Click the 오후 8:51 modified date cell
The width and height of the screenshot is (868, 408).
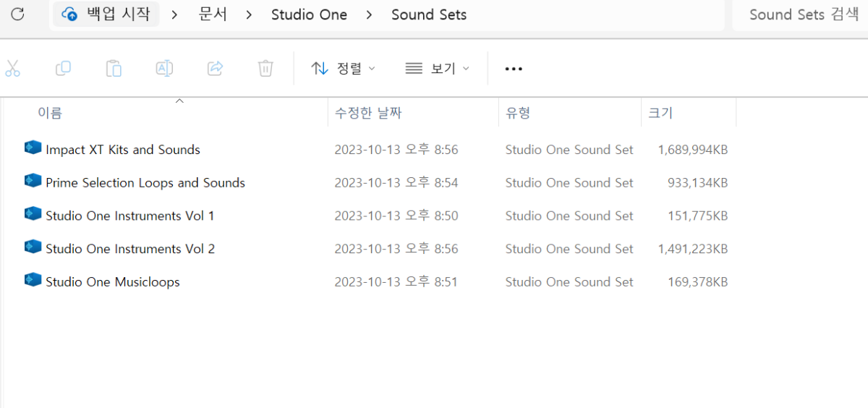pos(396,282)
